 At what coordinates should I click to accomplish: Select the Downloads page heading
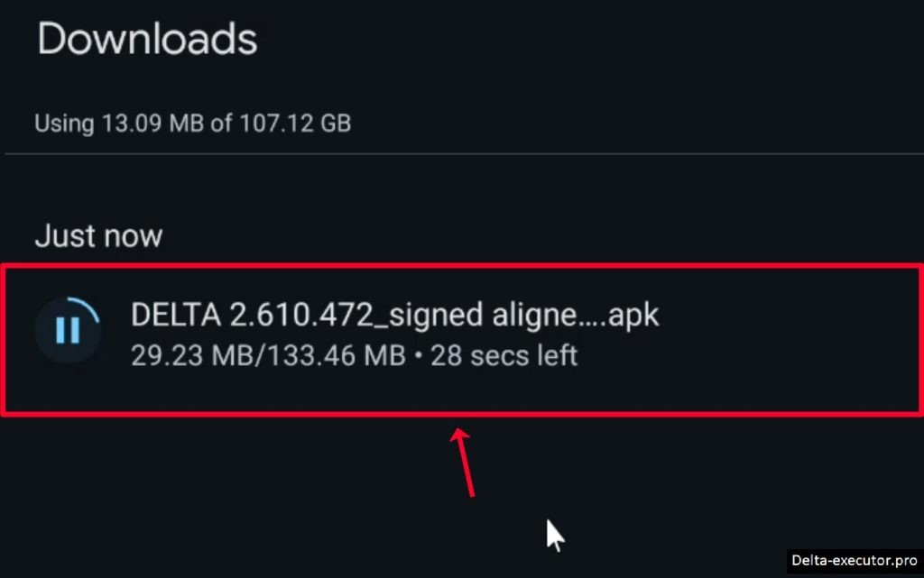147,41
